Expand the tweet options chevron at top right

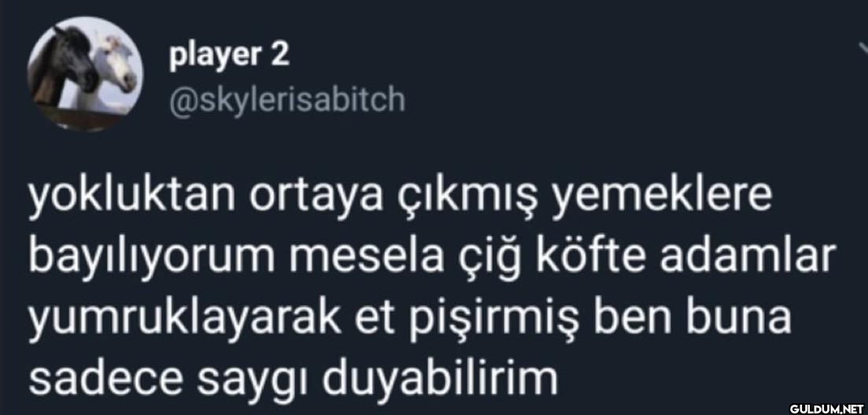click(862, 49)
